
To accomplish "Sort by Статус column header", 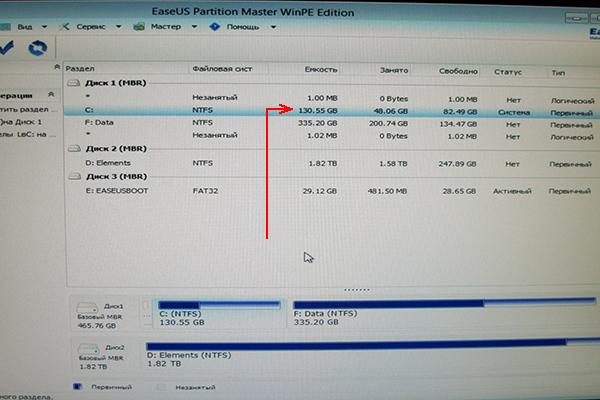I will tap(508, 72).
